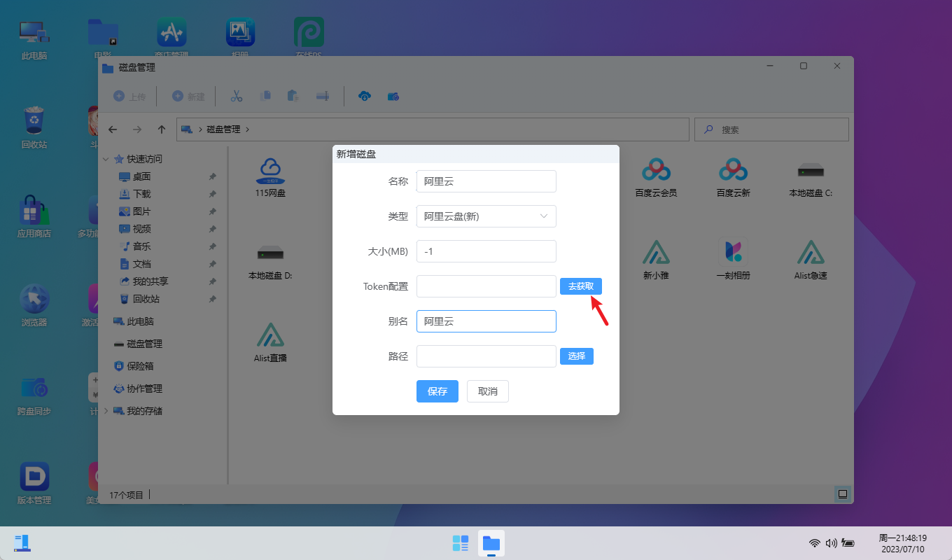Screen dimensions: 952x560
Task: Open the 115网盘 drive icon
Action: pos(272,175)
